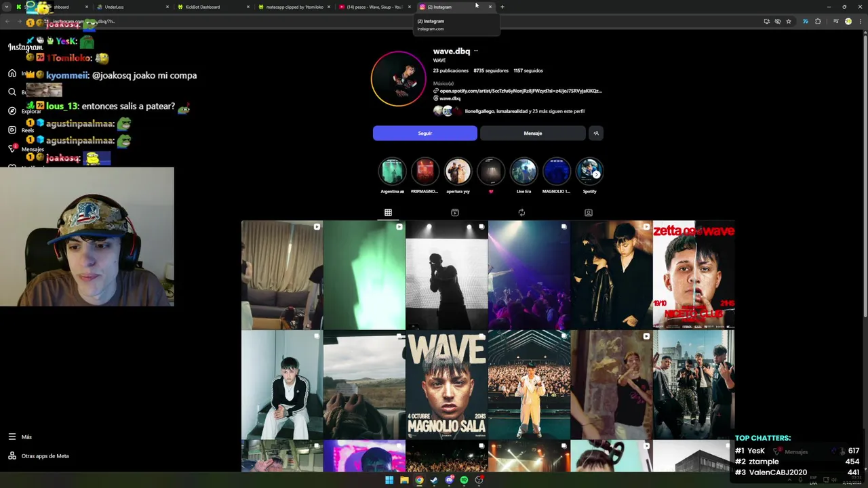Open Spotify from the taskbar
868x488 pixels.
[464, 480]
